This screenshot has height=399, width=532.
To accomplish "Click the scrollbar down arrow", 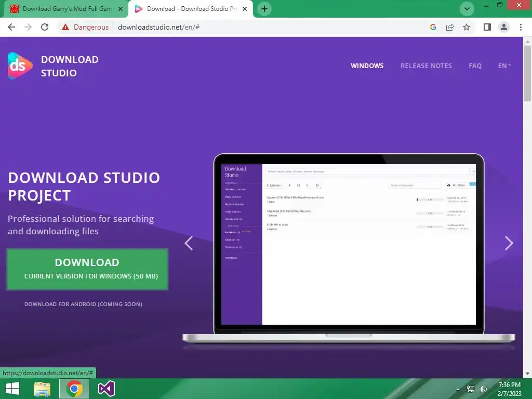I will click(527, 374).
